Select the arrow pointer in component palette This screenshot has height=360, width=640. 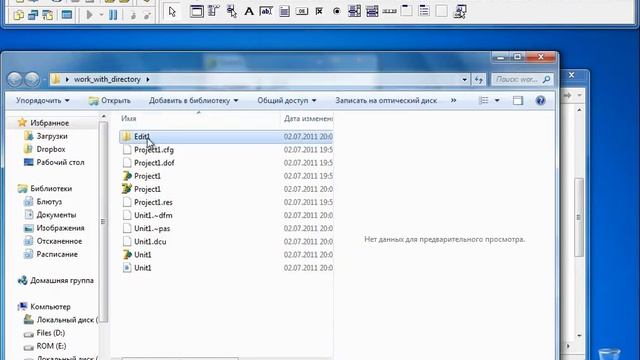coord(172,11)
